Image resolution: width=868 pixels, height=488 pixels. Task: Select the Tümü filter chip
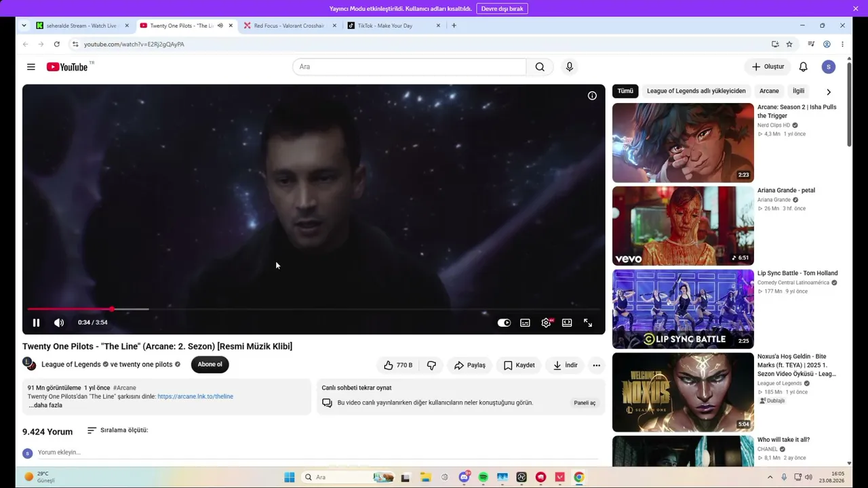[x=625, y=91]
